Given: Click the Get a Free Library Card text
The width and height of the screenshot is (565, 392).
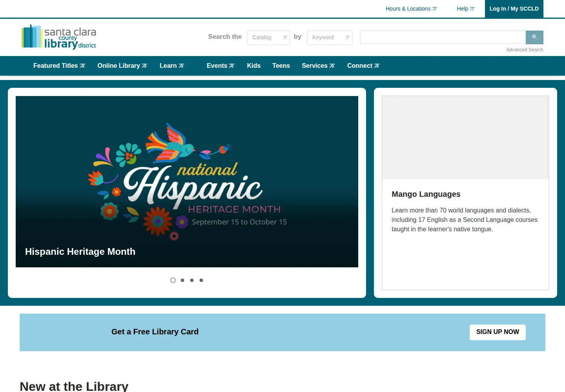Looking at the screenshot, I should 155,332.
